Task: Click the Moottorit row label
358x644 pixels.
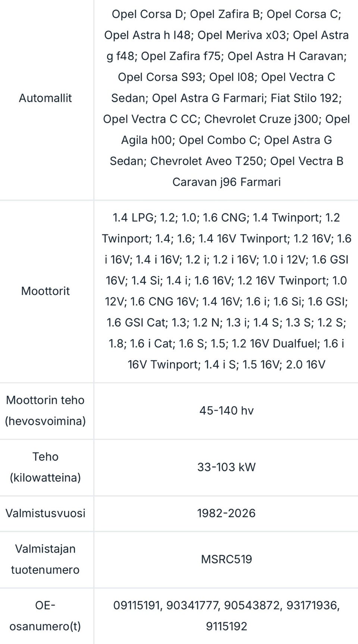Action: point(45,291)
